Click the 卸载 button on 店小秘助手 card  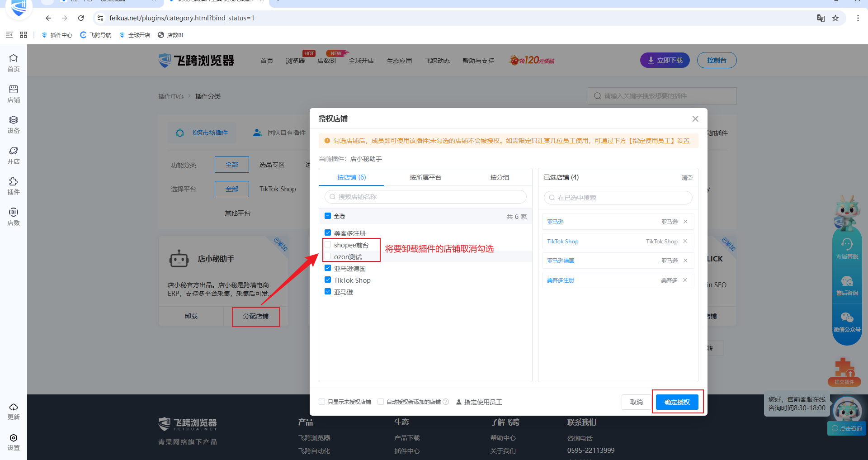tap(191, 316)
